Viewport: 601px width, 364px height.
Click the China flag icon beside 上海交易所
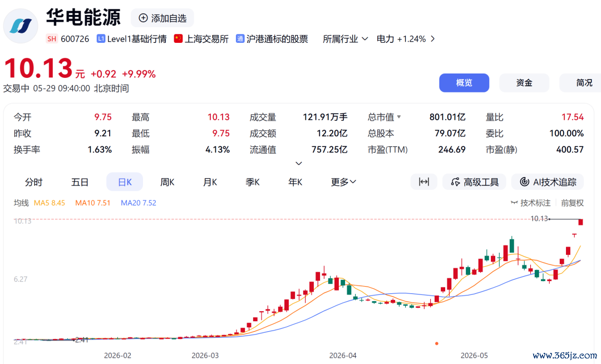click(x=178, y=39)
